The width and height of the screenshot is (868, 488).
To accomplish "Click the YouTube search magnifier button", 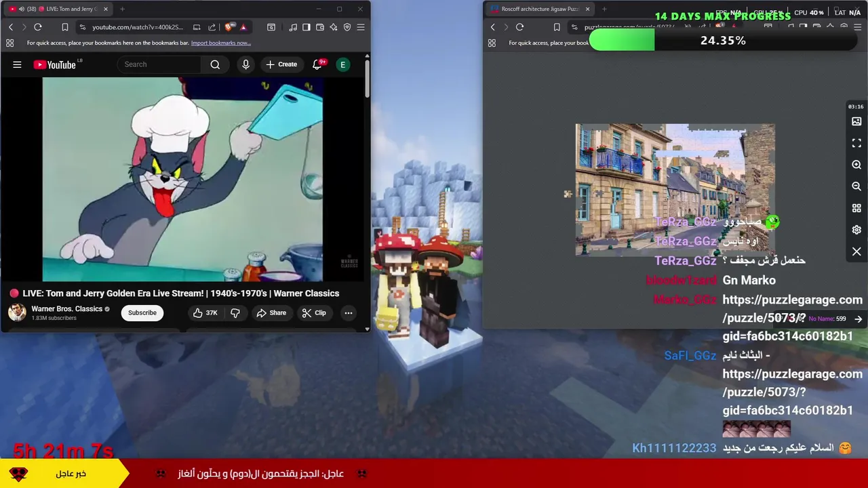I will pyautogui.click(x=215, y=64).
